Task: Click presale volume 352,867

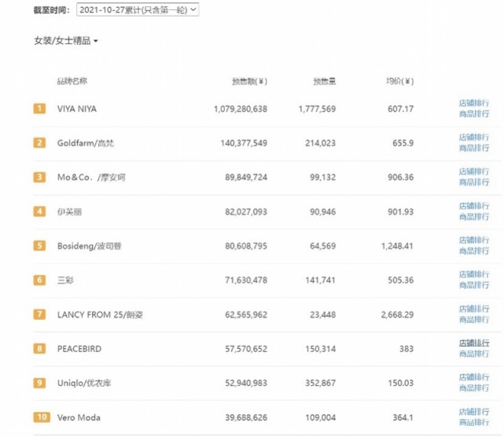Action: (321, 383)
